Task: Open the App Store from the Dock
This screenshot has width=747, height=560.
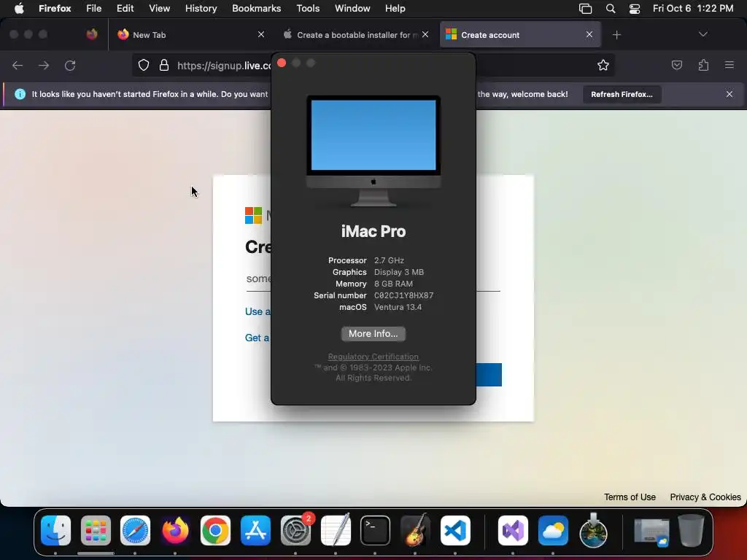Action: [255, 530]
